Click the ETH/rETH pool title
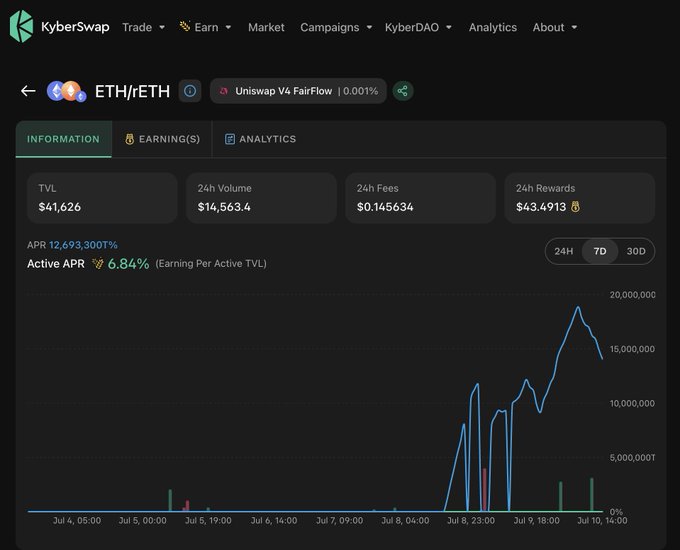 (132, 92)
